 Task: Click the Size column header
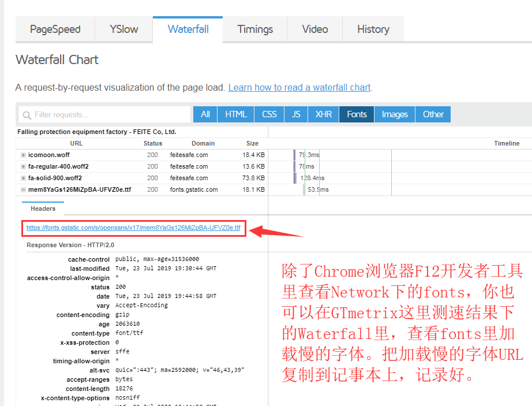tap(252, 143)
